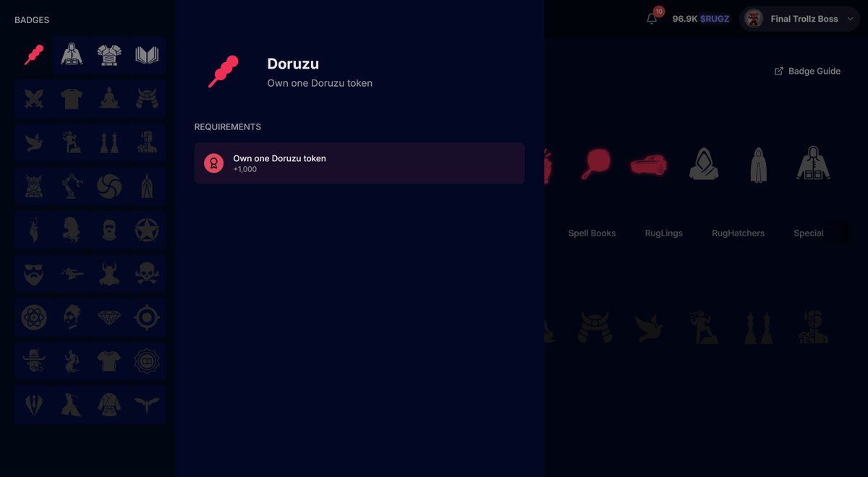Select the pink Doruzu dango badge in sidebar
Screen dimensions: 868x477
coord(34,55)
